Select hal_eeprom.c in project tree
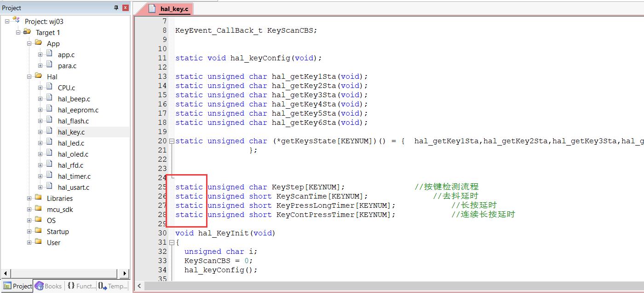The width and height of the screenshot is (644, 293). (78, 110)
